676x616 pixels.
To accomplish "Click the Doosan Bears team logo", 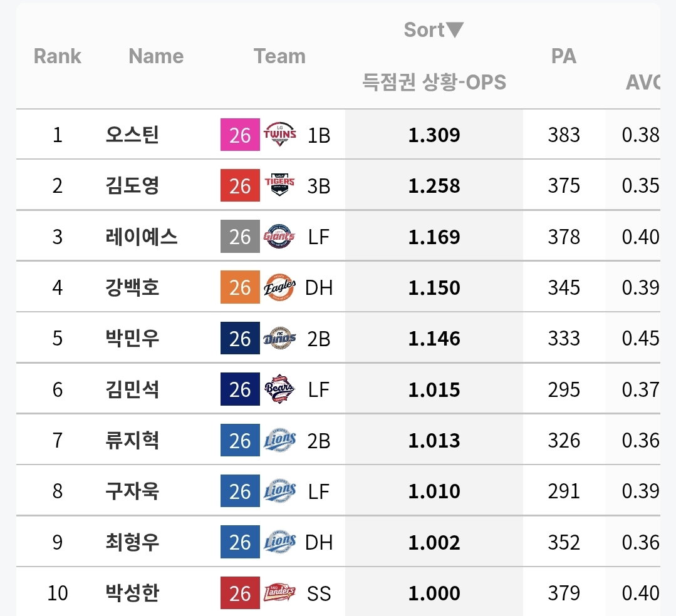I will tap(279, 389).
